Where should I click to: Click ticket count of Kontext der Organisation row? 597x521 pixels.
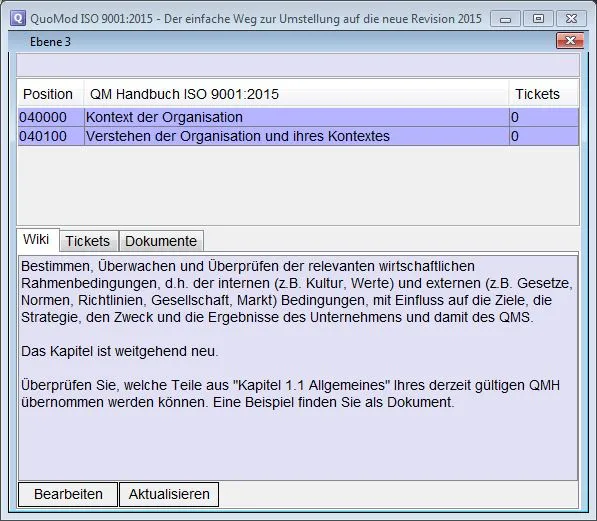pyautogui.click(x=544, y=117)
